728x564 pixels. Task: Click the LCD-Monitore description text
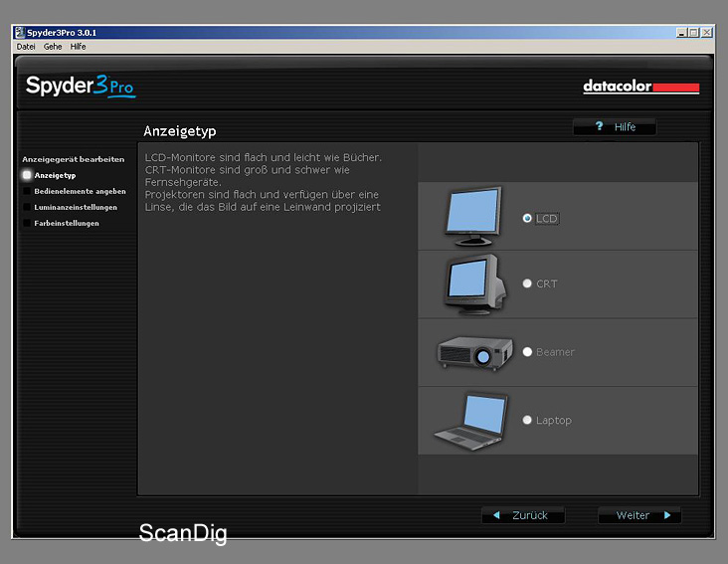point(264,182)
